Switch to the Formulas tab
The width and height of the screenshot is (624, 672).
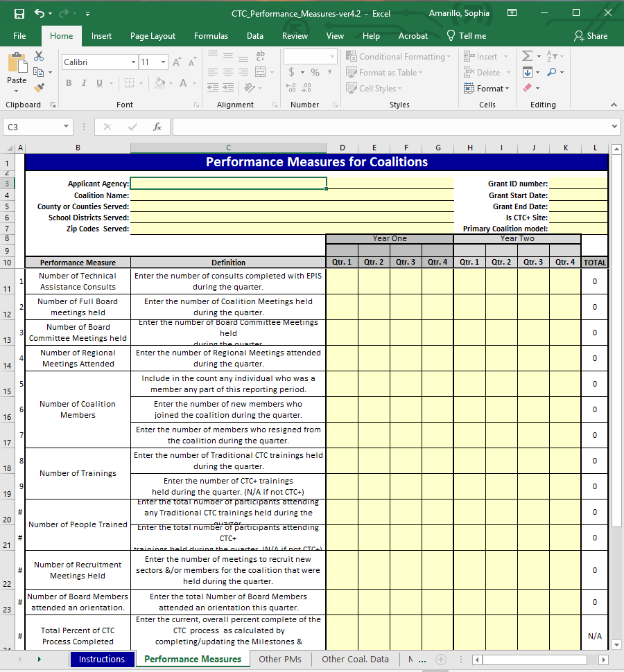tap(211, 36)
